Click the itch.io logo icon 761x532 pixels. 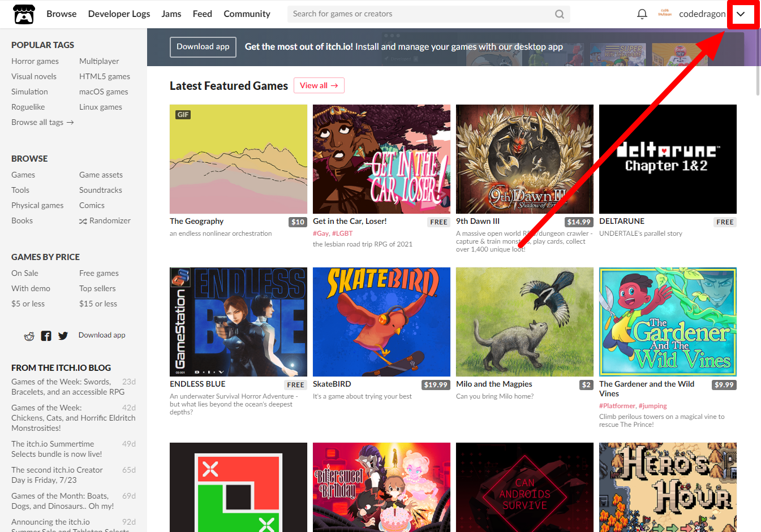[24, 14]
